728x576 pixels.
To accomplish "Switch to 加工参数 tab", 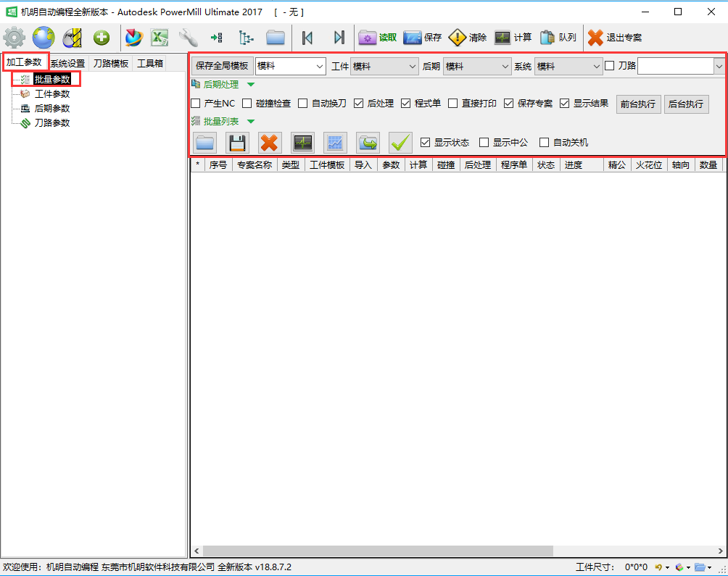I will [24, 62].
